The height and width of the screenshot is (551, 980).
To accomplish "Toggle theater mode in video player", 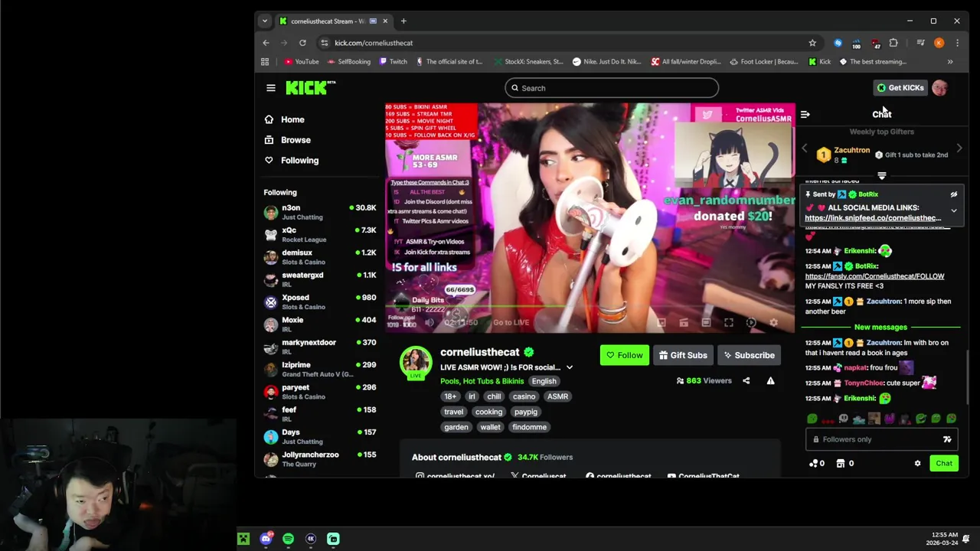I will coord(706,322).
